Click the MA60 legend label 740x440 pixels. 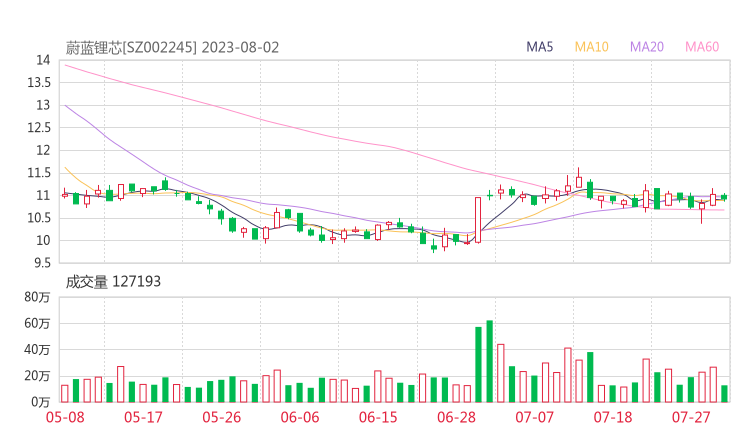pyautogui.click(x=702, y=47)
